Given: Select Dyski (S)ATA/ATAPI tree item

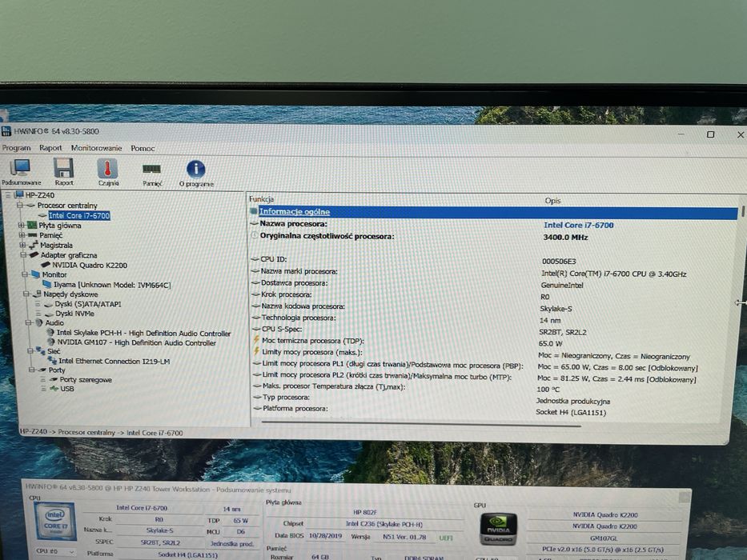Looking at the screenshot, I should point(88,304).
